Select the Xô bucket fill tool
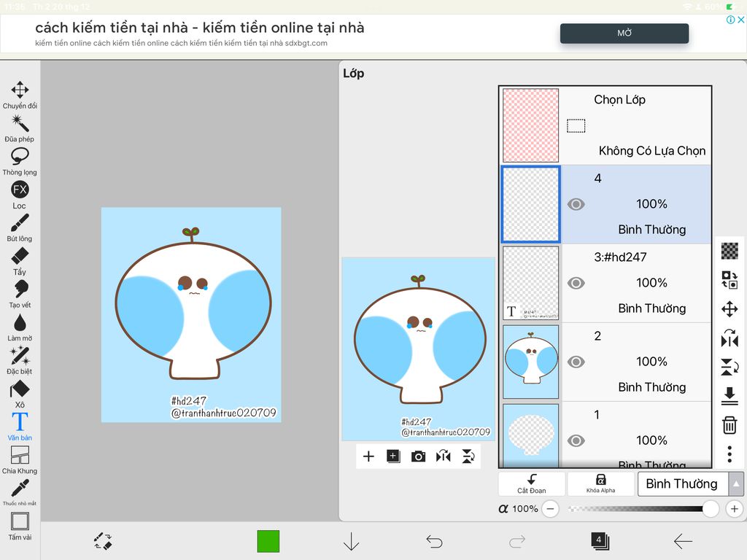747x560 pixels. (x=20, y=394)
